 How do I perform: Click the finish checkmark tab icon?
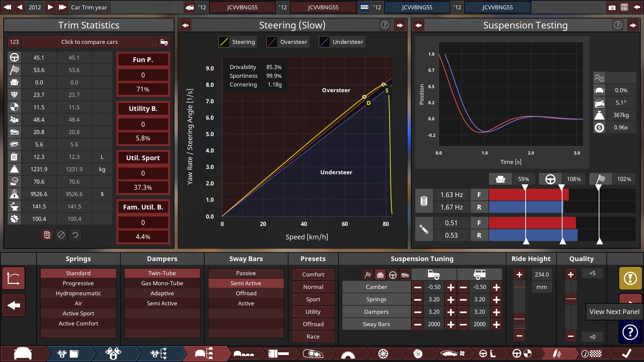pos(626,354)
